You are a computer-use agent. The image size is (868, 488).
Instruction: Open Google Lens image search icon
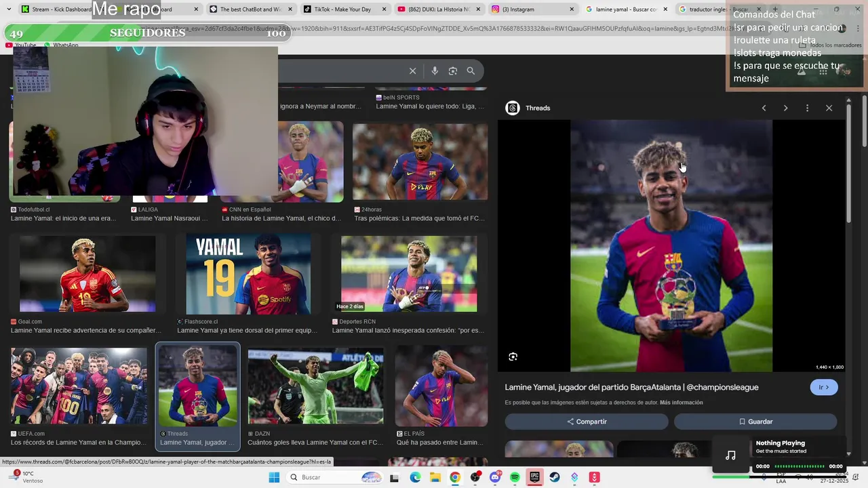(x=453, y=71)
